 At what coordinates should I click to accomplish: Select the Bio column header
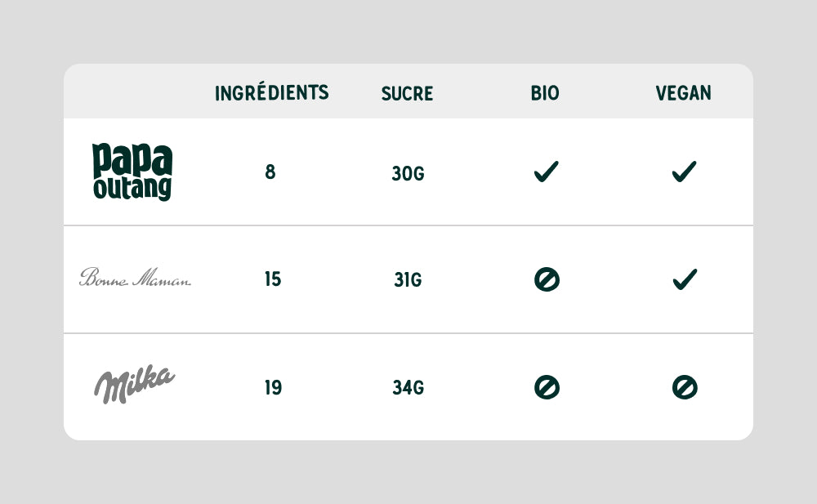click(x=545, y=93)
